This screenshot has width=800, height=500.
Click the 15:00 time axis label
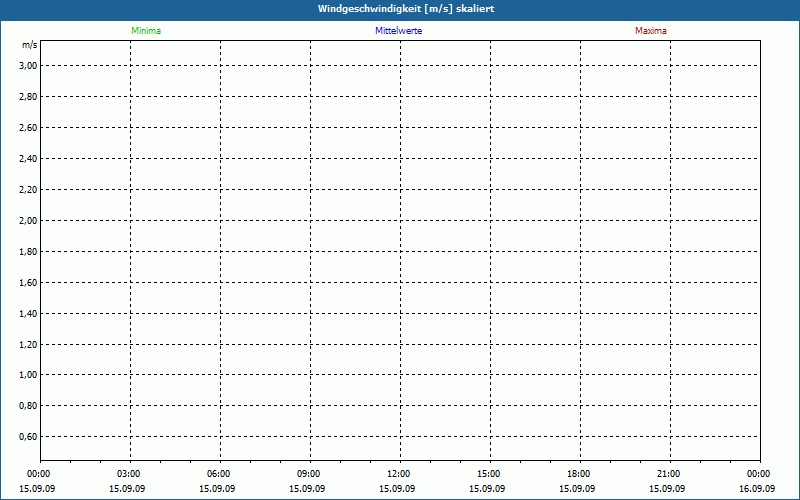489,474
